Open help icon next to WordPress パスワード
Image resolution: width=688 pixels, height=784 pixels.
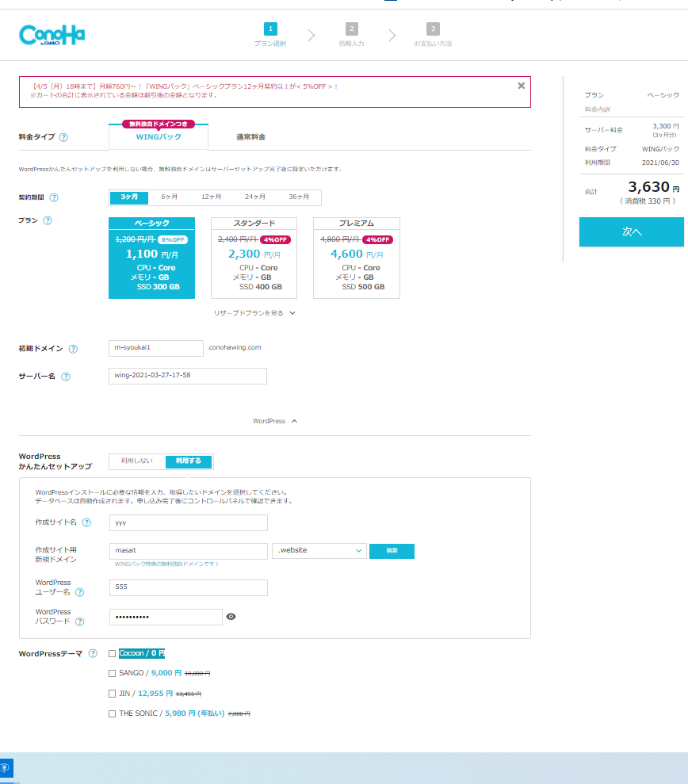[79, 621]
